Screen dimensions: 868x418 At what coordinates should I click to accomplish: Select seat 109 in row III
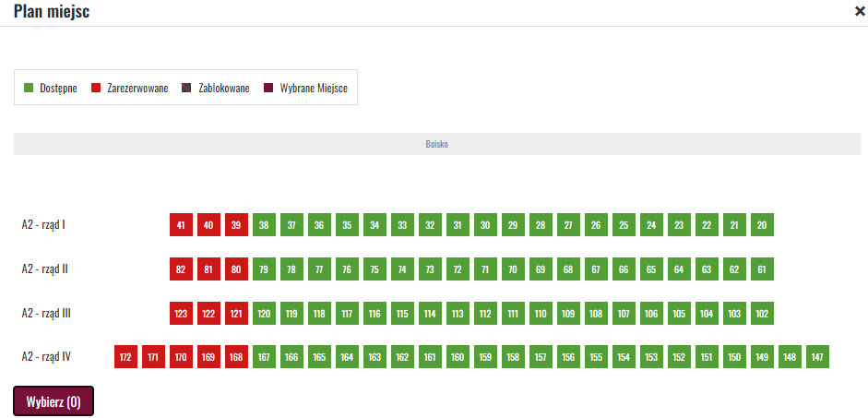568,314
